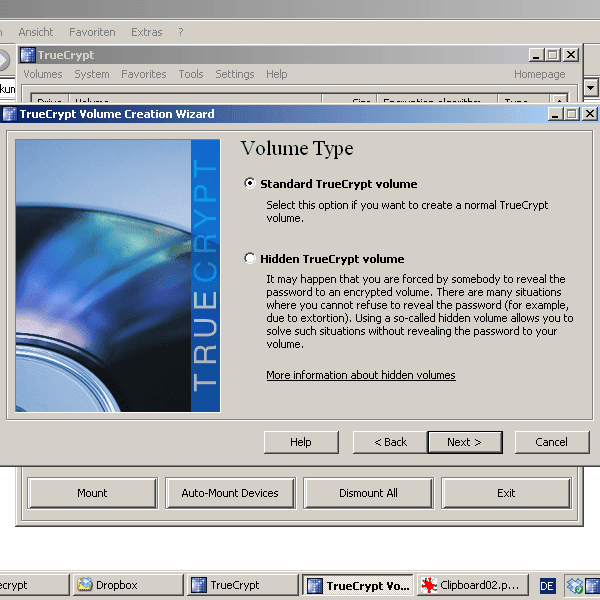Screen dimensions: 600x600
Task: Maximize the Volume Creation Wizard window
Action: pyautogui.click(x=572, y=114)
